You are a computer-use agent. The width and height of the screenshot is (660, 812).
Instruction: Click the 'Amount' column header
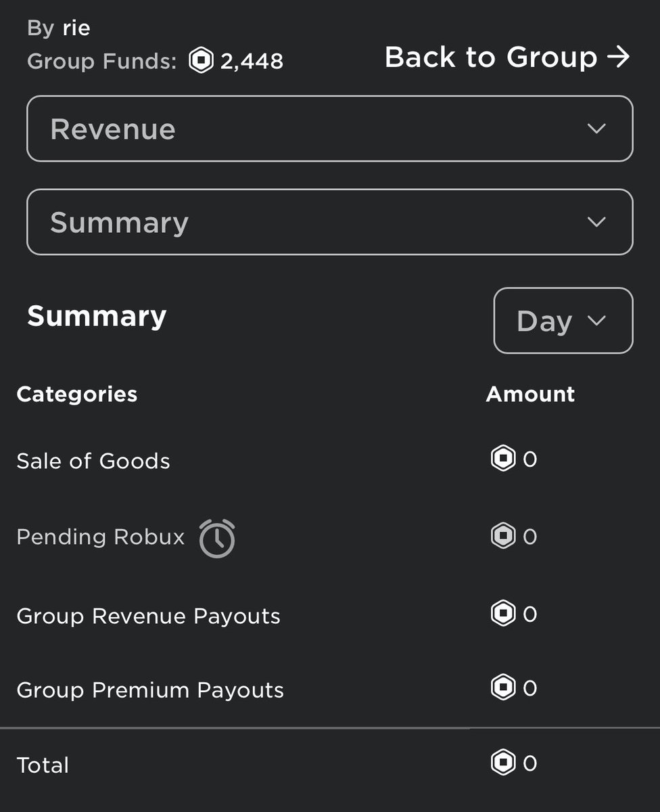531,394
